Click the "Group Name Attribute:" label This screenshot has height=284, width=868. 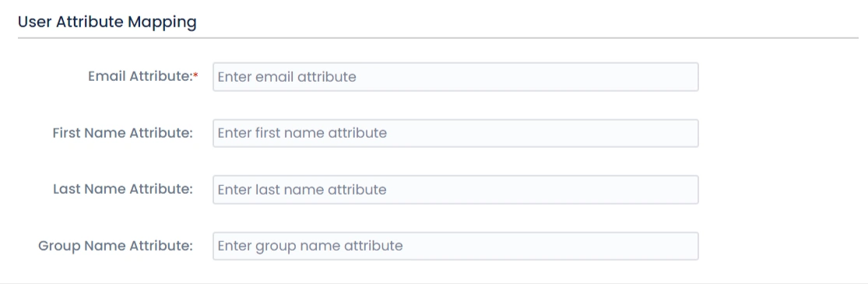coord(116,246)
